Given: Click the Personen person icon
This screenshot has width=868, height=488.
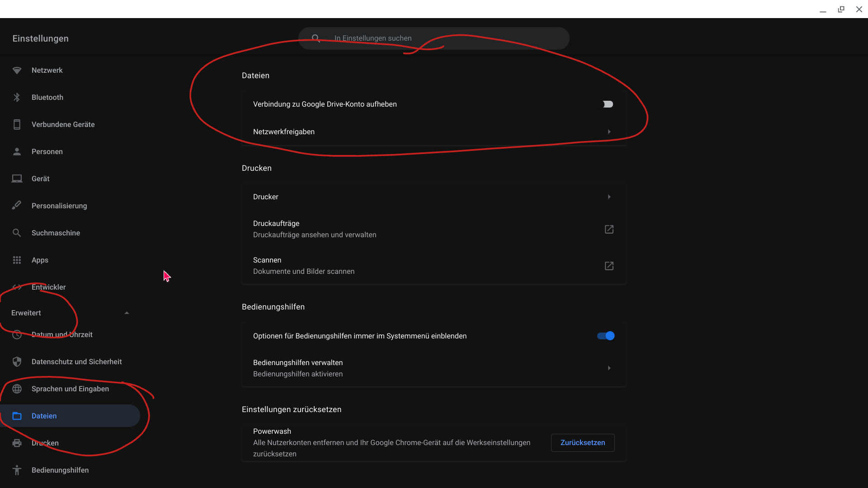Looking at the screenshot, I should (x=17, y=152).
